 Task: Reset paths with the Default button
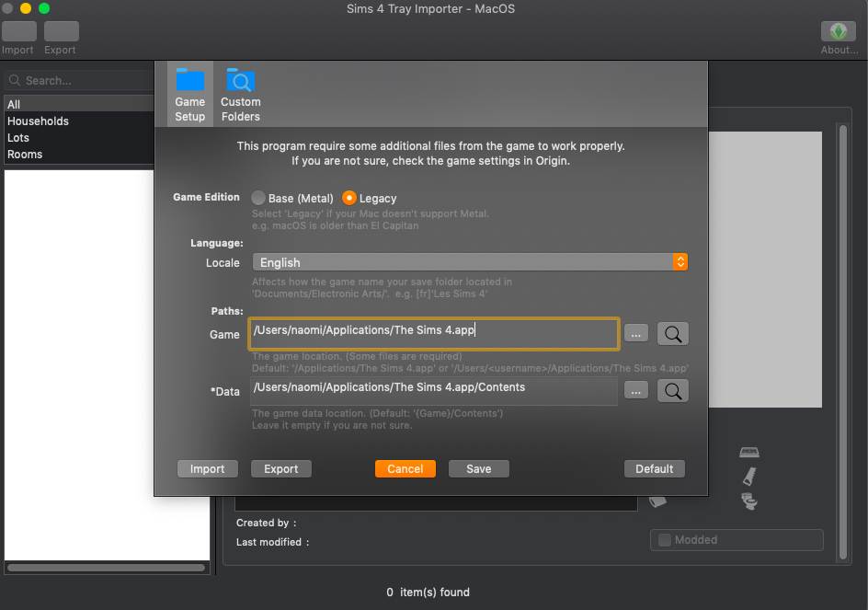(x=655, y=468)
